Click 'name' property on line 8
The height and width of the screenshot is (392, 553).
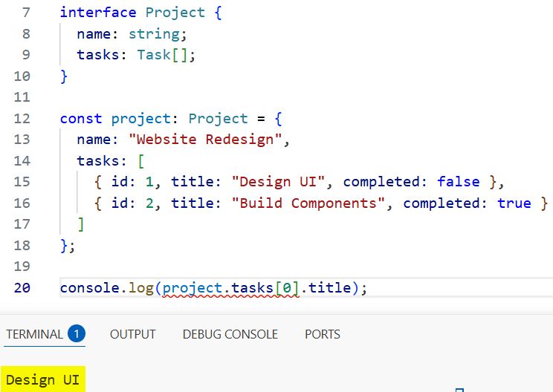point(94,34)
